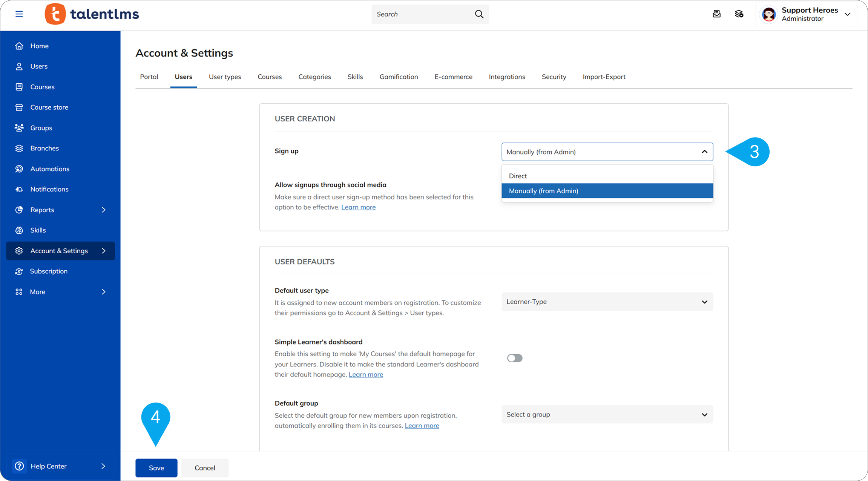Click into the Search input field

(422, 14)
